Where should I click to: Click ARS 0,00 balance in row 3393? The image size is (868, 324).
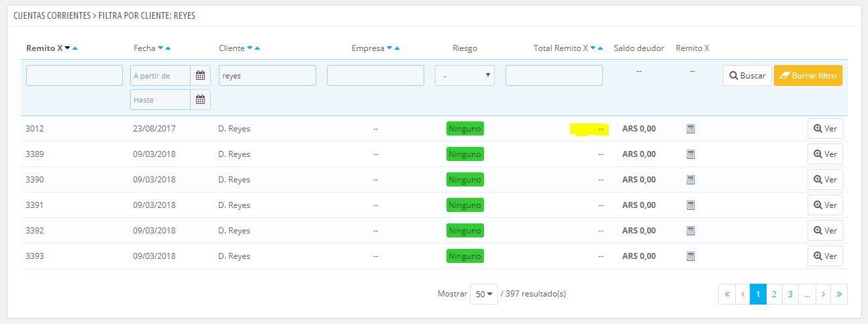coord(639,256)
